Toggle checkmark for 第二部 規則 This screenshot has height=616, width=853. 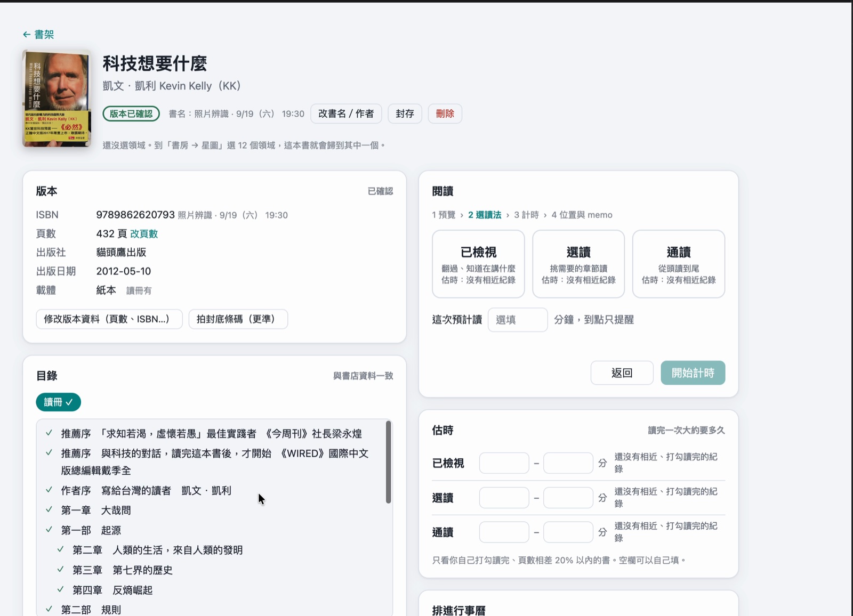pos(49,609)
